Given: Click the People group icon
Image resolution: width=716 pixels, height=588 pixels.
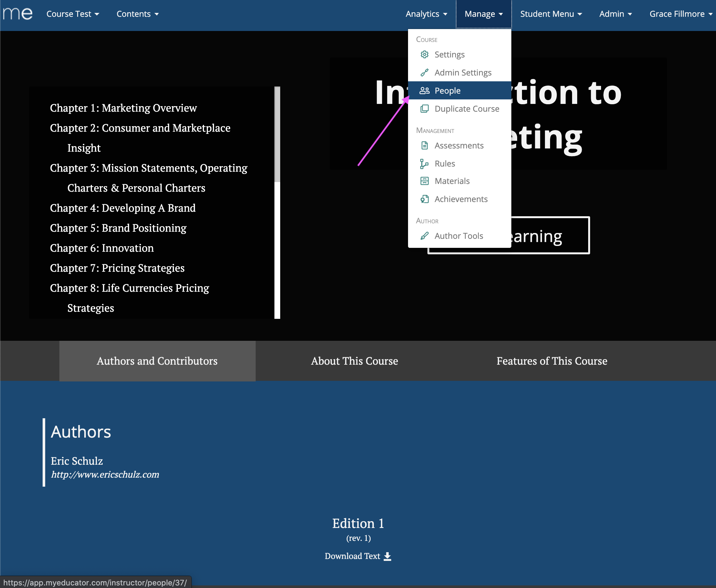Looking at the screenshot, I should (424, 90).
